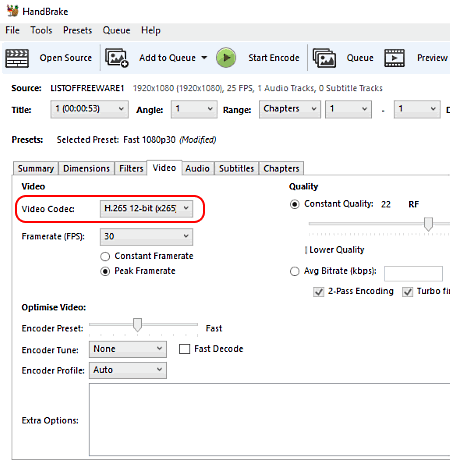Open the Tools menu

[41, 30]
